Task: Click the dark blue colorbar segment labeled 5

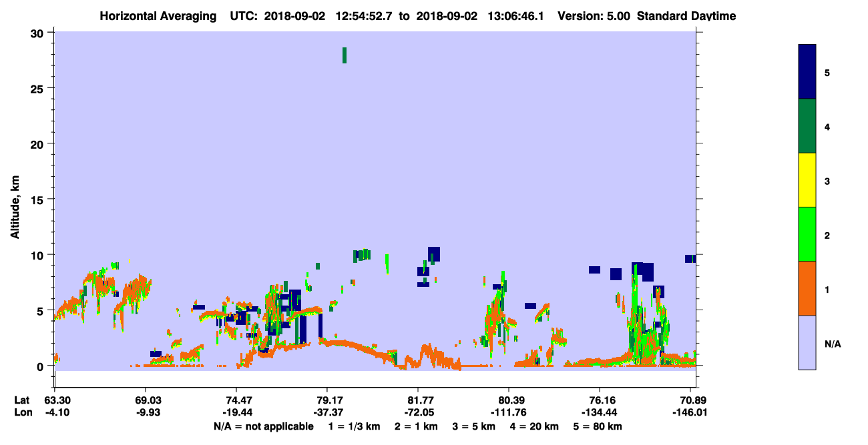Action: [807, 72]
